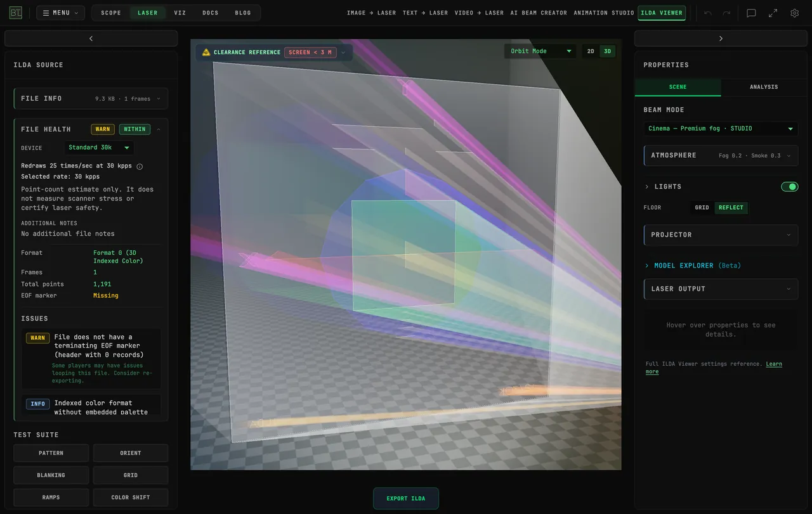This screenshot has width=812, height=514.
Task: Set floor to Grid
Action: 702,208
